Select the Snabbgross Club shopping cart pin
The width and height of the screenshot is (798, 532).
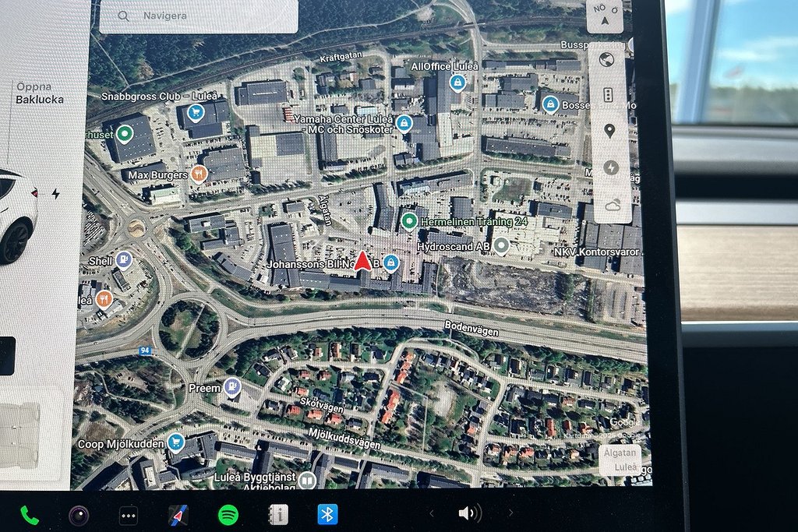tap(196, 112)
